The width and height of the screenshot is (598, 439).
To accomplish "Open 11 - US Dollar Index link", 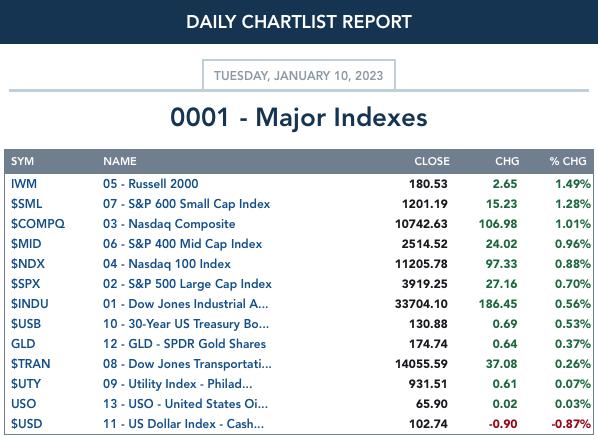I will (x=183, y=424).
